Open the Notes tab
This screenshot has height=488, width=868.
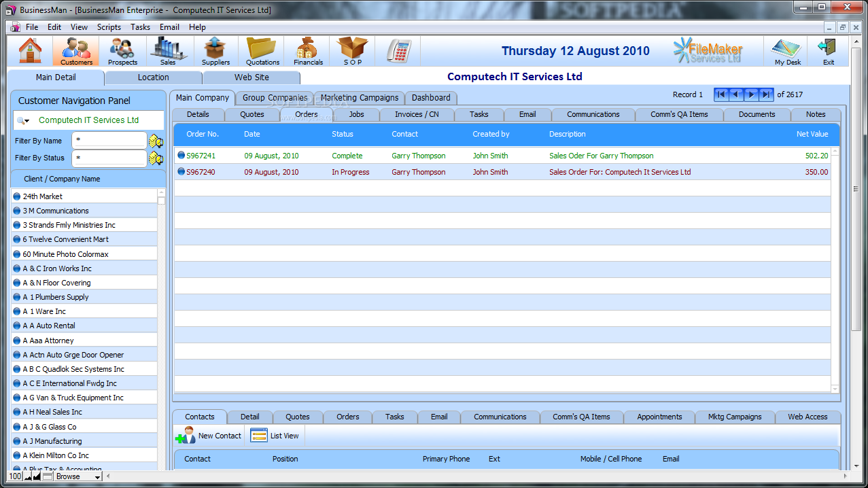coord(816,114)
